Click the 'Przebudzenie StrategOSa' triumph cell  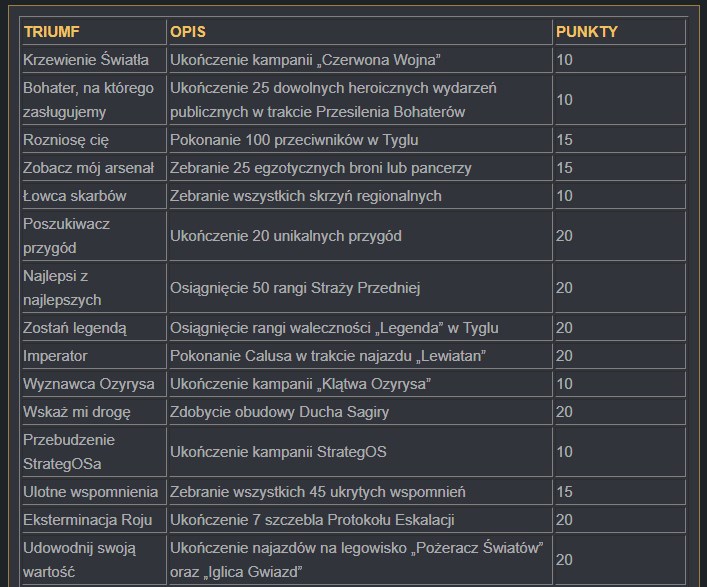click(x=70, y=452)
